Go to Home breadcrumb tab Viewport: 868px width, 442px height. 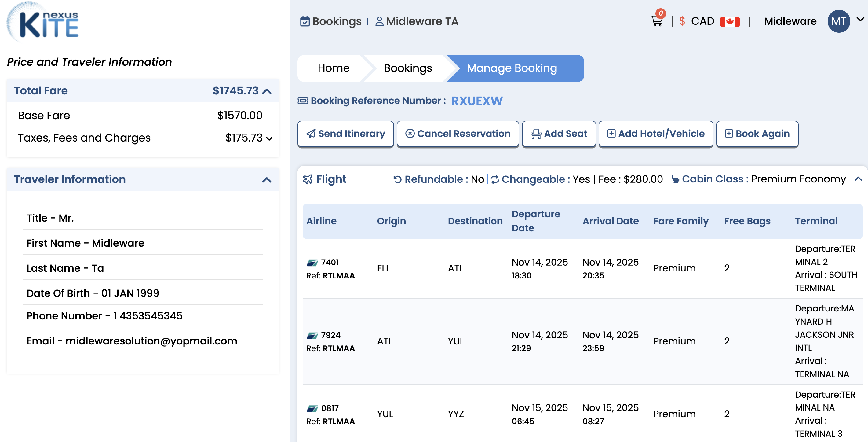(333, 68)
